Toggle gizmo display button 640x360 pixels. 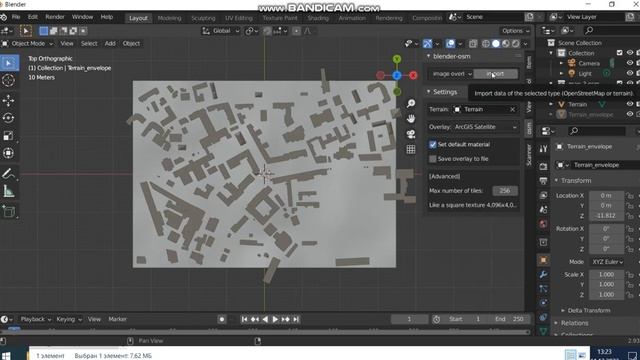(x=427, y=44)
